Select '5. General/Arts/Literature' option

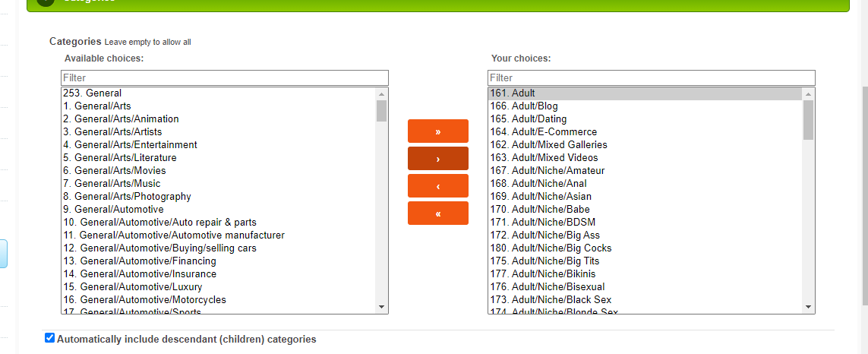click(219, 157)
